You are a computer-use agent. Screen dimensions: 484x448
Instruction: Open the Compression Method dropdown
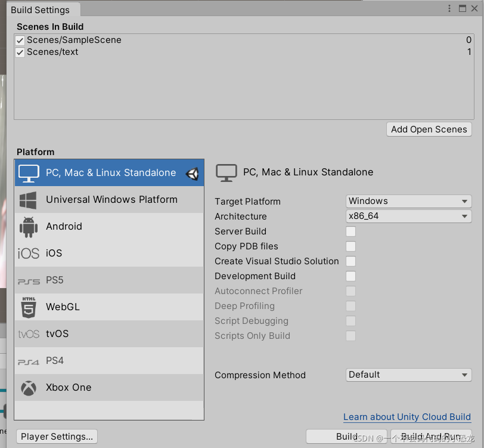[x=409, y=375]
